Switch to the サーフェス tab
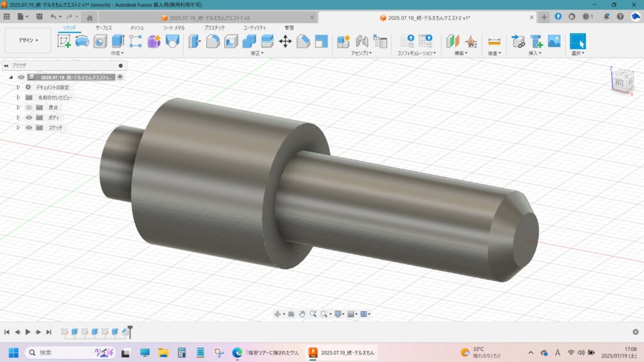The height and width of the screenshot is (362, 644). pos(104,28)
